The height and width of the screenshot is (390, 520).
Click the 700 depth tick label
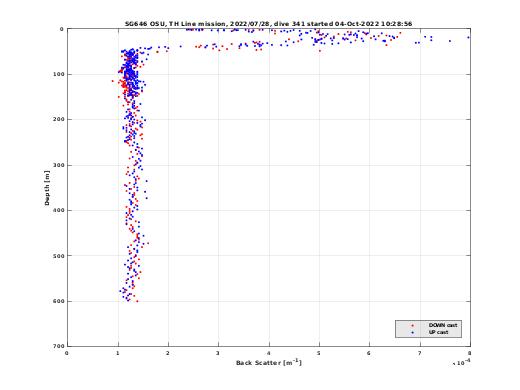point(58,346)
